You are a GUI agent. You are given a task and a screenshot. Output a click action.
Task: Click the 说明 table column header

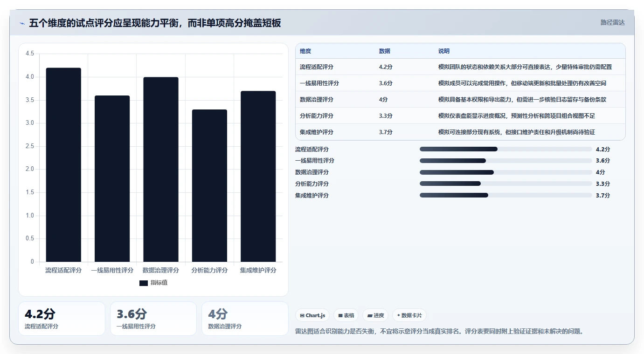point(444,51)
